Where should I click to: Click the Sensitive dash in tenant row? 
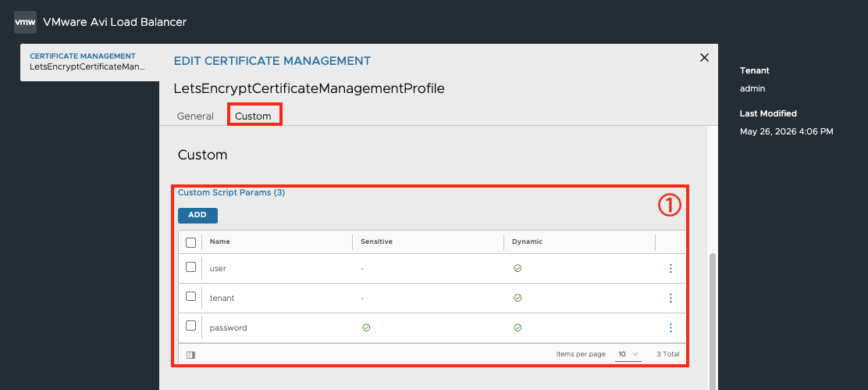(x=362, y=298)
